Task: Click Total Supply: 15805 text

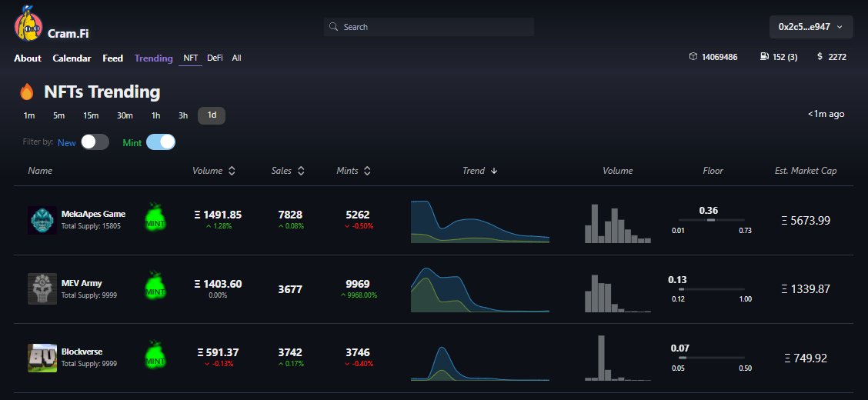Action: point(91,226)
